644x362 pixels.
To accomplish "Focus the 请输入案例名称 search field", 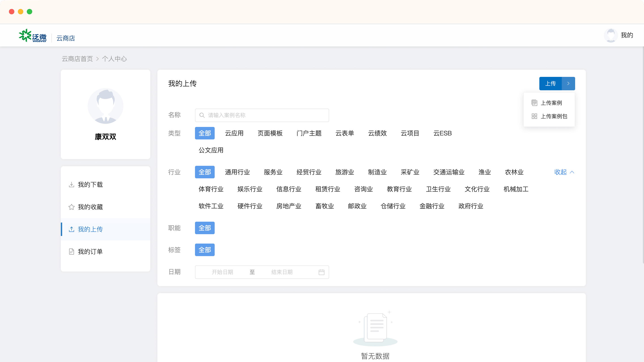I will [262, 115].
